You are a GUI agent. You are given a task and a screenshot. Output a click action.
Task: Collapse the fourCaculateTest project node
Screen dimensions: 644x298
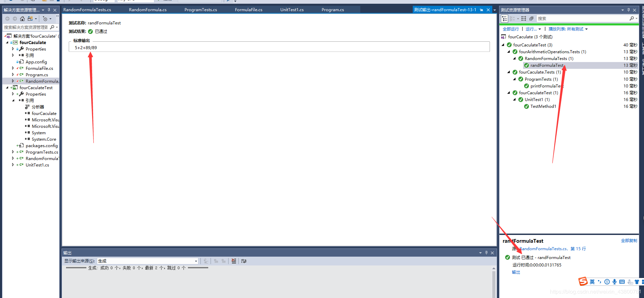tap(7, 87)
